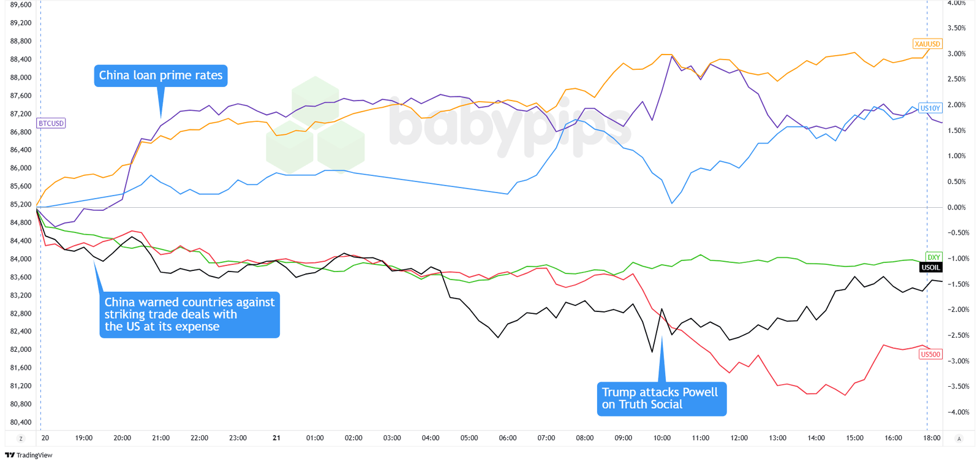Select the BTCUSD series label
980x464 pixels.
coord(51,123)
